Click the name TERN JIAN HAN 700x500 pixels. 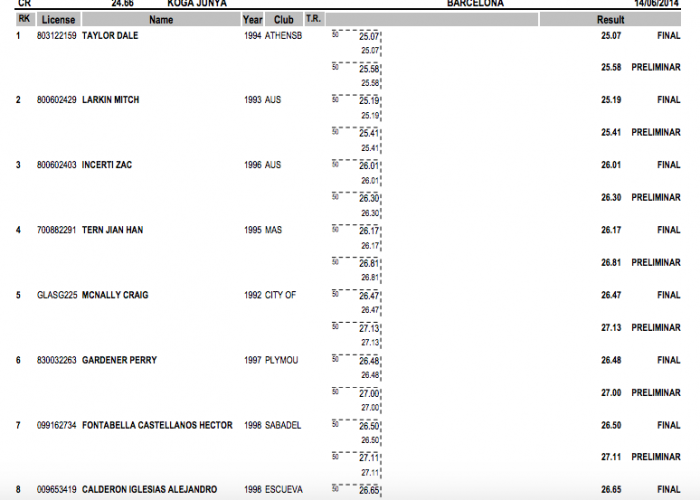112,230
